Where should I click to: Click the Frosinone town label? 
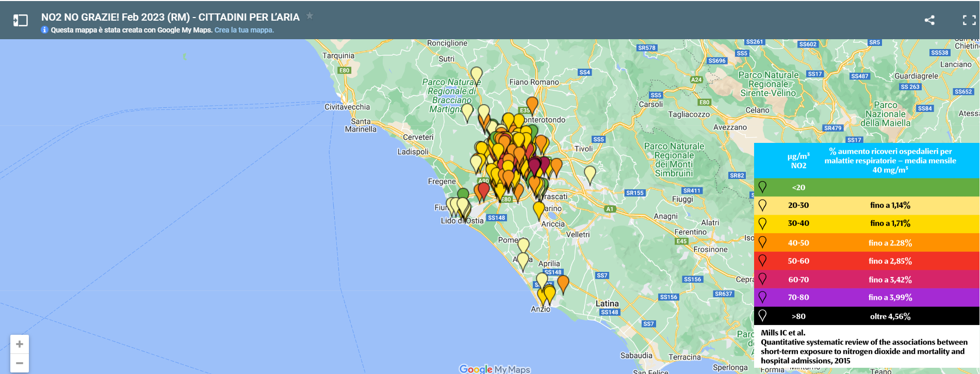710,249
